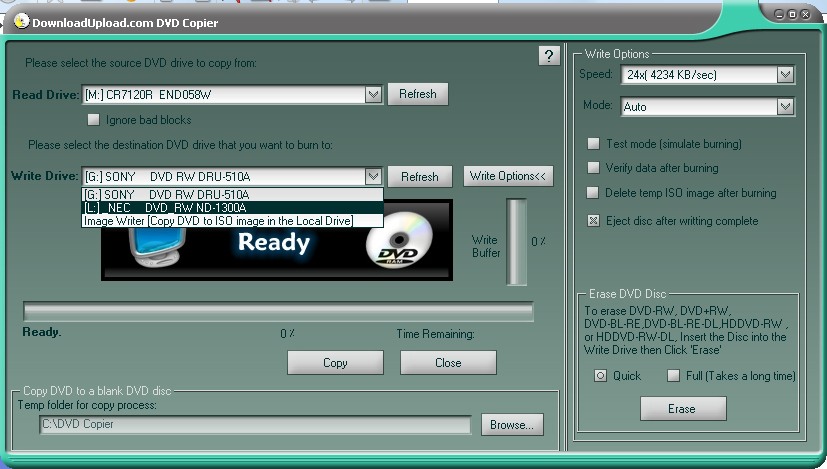
Task: Start copying with the Copy button
Action: click(x=335, y=363)
